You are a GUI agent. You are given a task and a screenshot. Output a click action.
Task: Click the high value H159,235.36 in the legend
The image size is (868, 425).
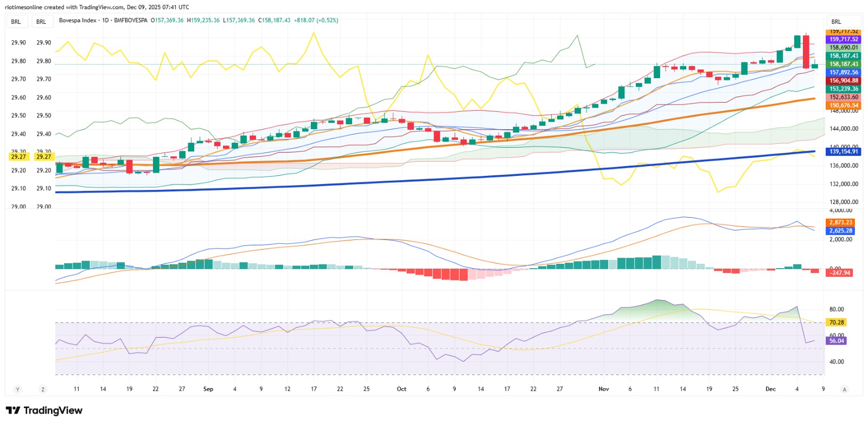(x=203, y=20)
